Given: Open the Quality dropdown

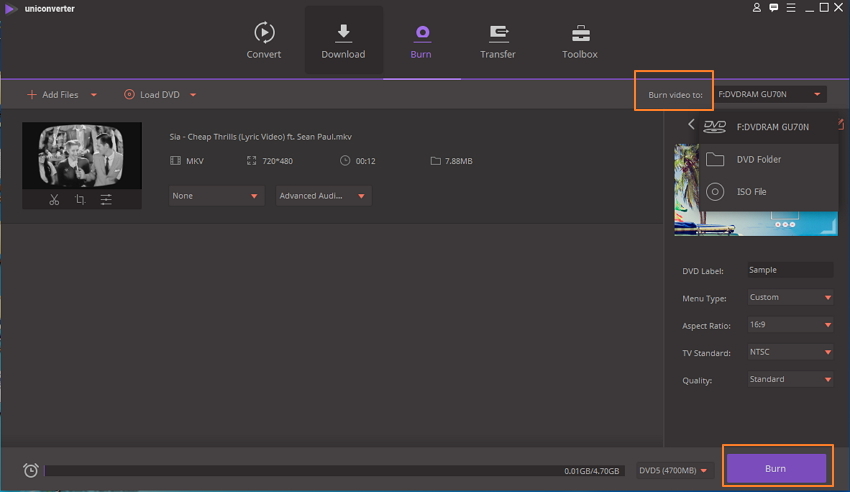Looking at the screenshot, I should (x=790, y=379).
